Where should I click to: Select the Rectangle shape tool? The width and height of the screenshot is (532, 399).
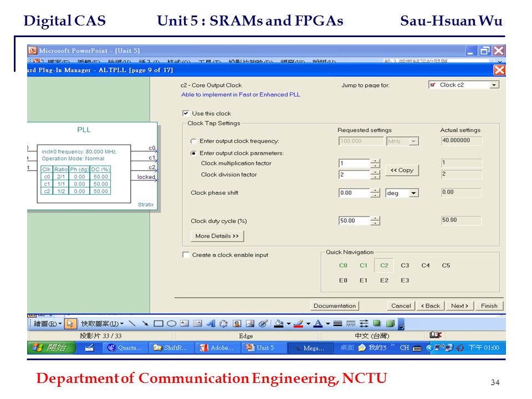(158, 323)
